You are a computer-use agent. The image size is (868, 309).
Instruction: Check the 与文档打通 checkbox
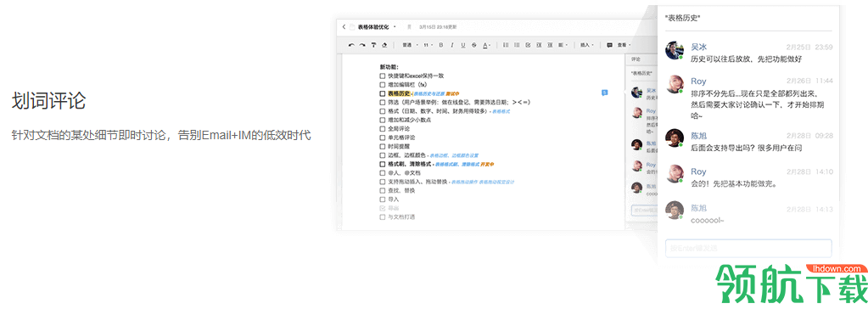point(382,217)
